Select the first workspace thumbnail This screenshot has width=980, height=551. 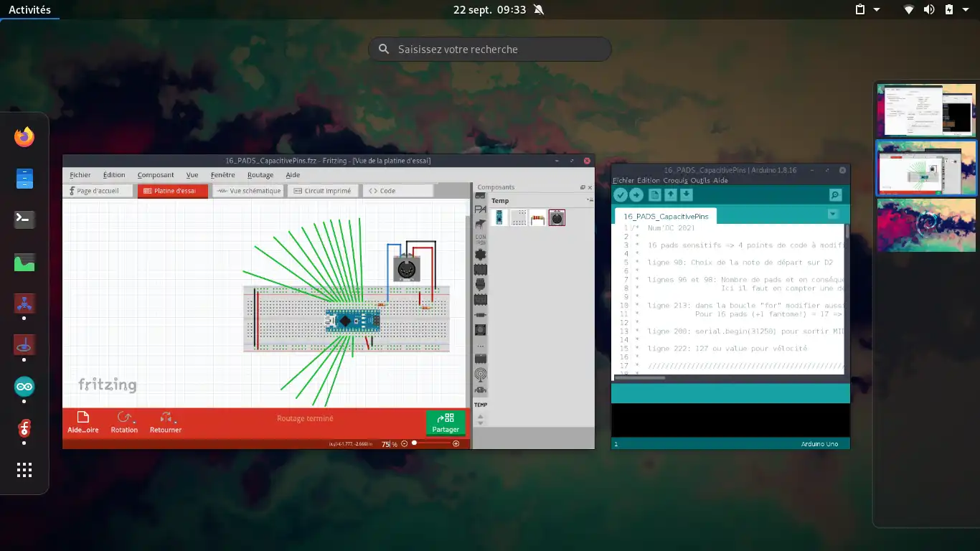926,110
